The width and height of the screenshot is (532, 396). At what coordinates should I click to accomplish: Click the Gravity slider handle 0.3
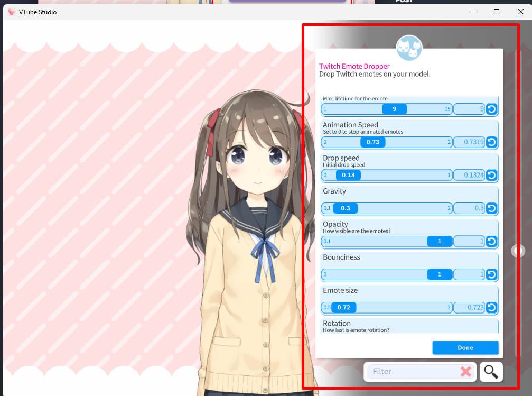tap(346, 208)
